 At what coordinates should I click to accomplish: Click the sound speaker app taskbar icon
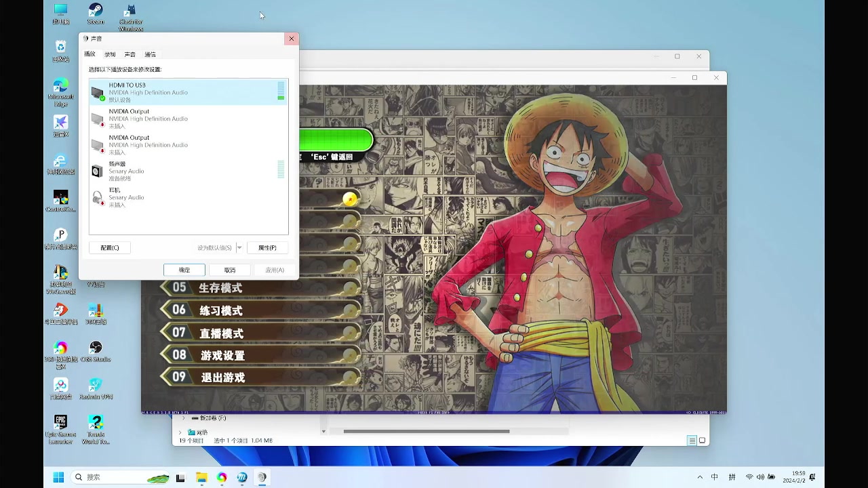tap(262, 477)
